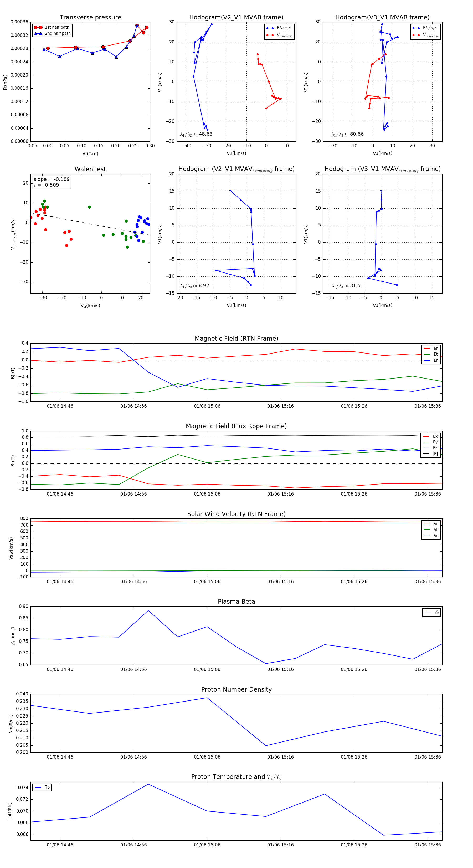The image size is (473, 868).
Task: Click the 'Bt' legend entry
Action: point(431,354)
